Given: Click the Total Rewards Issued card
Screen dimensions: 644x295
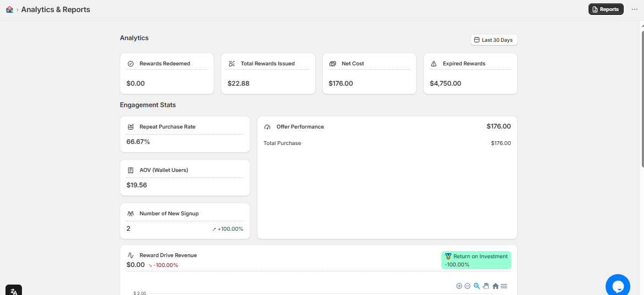Looking at the screenshot, I should [268, 74].
